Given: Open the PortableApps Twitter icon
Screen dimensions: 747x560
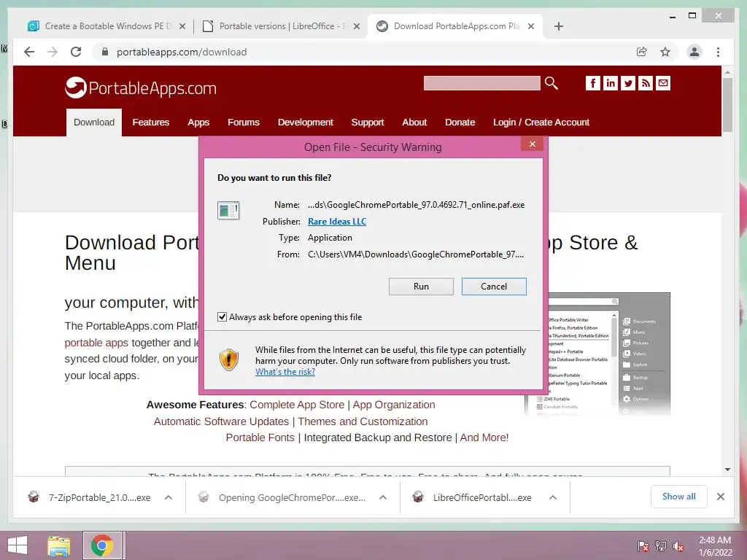Looking at the screenshot, I should pos(628,83).
